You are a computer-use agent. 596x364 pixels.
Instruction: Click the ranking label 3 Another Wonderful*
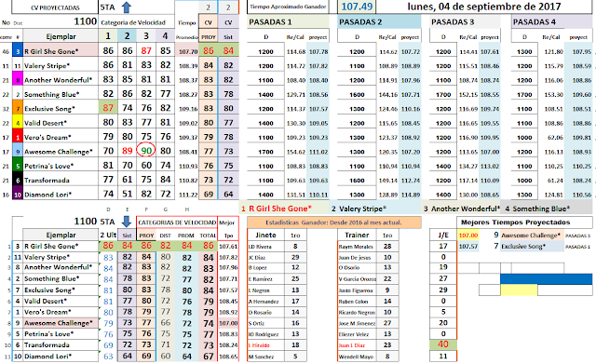coord(462,209)
